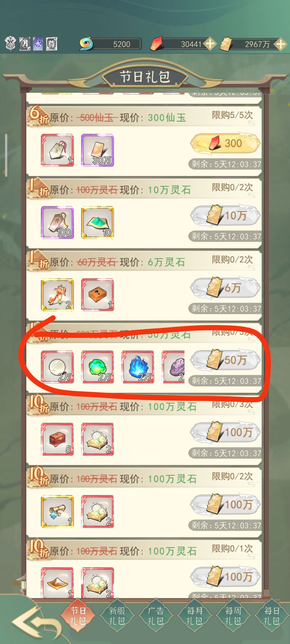Inspect the mystery orange box item
The image size is (290, 644).
click(97, 295)
